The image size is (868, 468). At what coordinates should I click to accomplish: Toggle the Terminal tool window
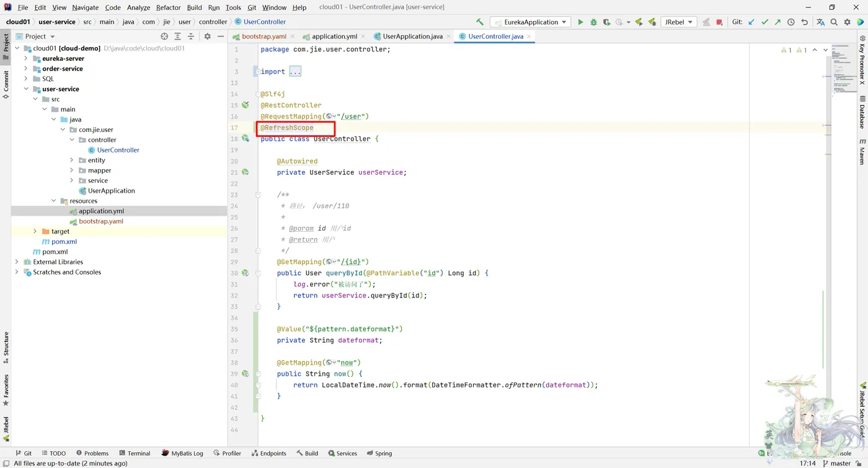[x=135, y=453]
